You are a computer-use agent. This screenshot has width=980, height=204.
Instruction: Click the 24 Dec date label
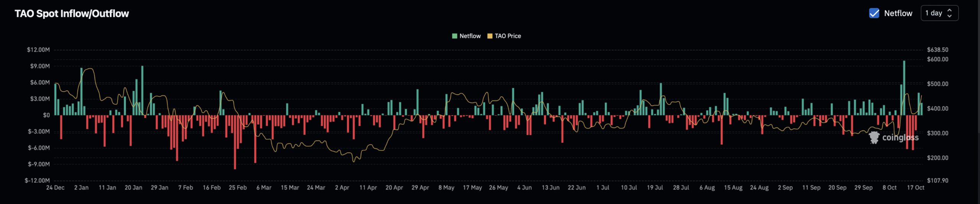pos(55,188)
